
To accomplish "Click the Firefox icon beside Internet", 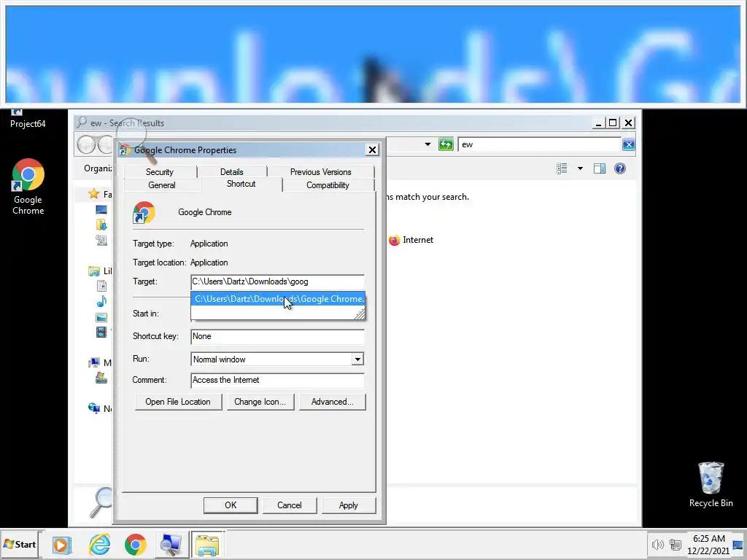I will [394, 240].
